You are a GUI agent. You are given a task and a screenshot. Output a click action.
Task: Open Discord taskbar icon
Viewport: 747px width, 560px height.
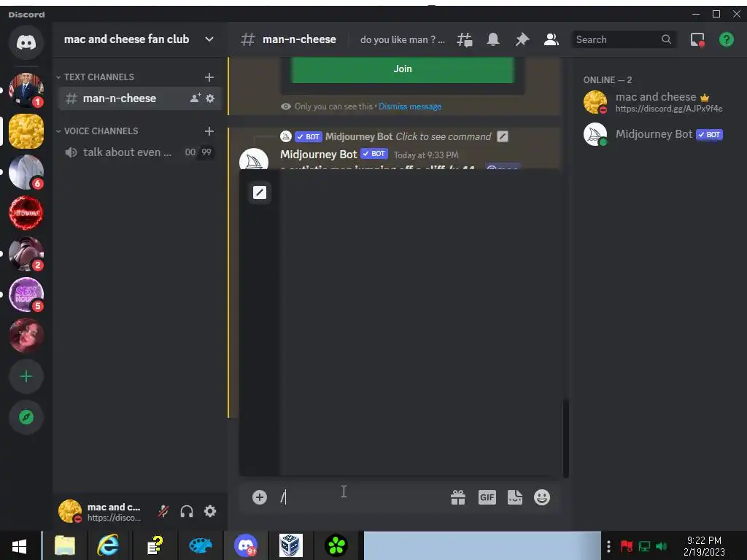point(246,546)
